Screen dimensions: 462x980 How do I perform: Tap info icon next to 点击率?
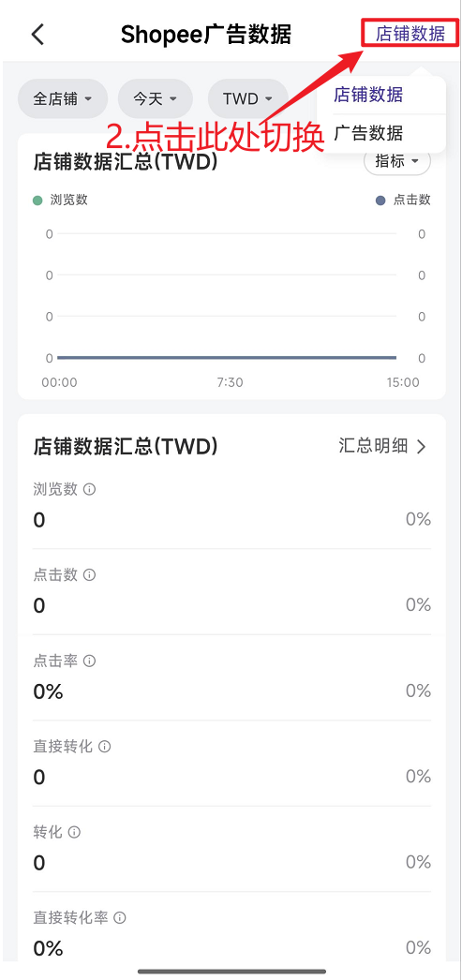pos(89,661)
